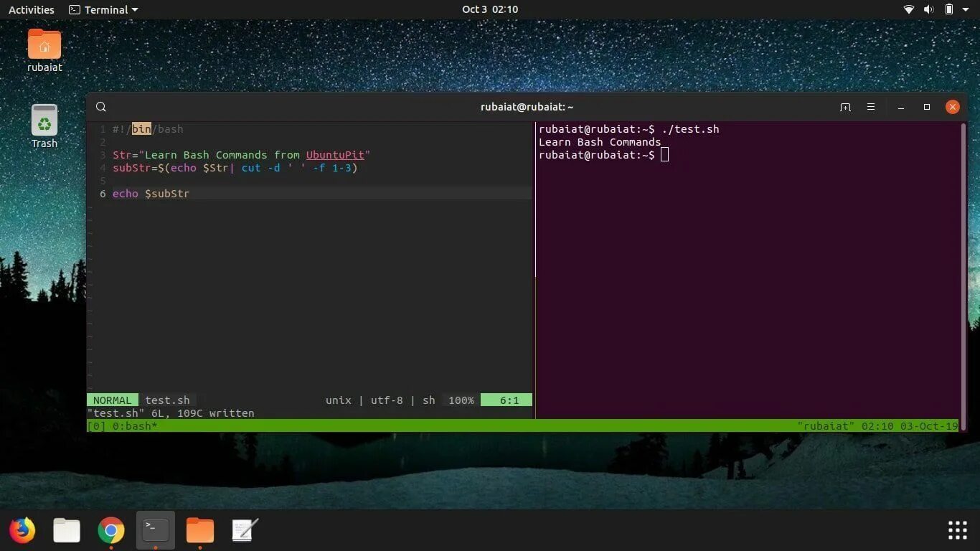This screenshot has height=551, width=980.
Task: Launch Google Chrome from the dock
Action: click(111, 530)
